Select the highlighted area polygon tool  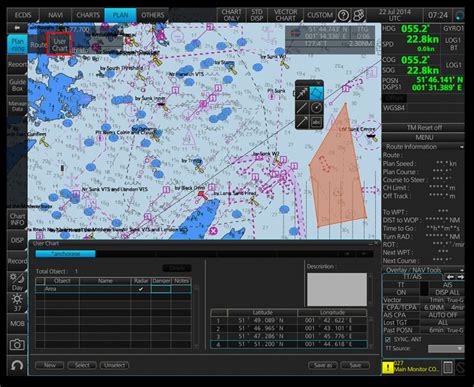pyautogui.click(x=316, y=93)
